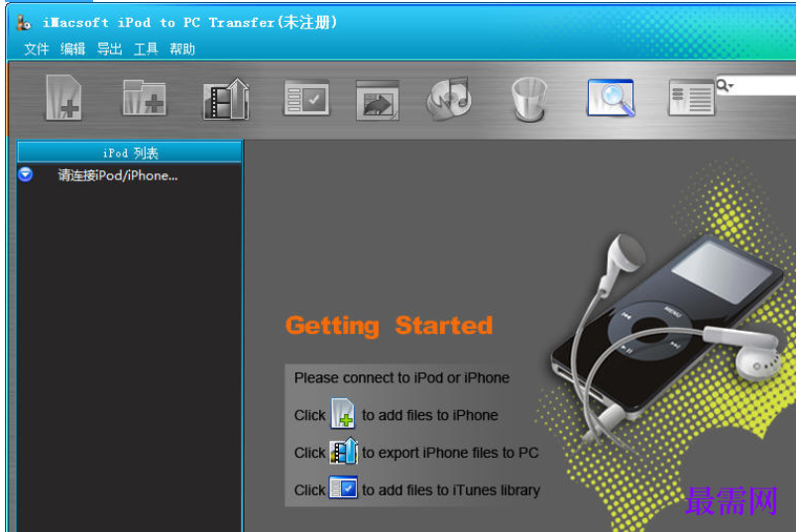Open the 文件 menu
This screenshot has width=796, height=532.
coord(37,50)
